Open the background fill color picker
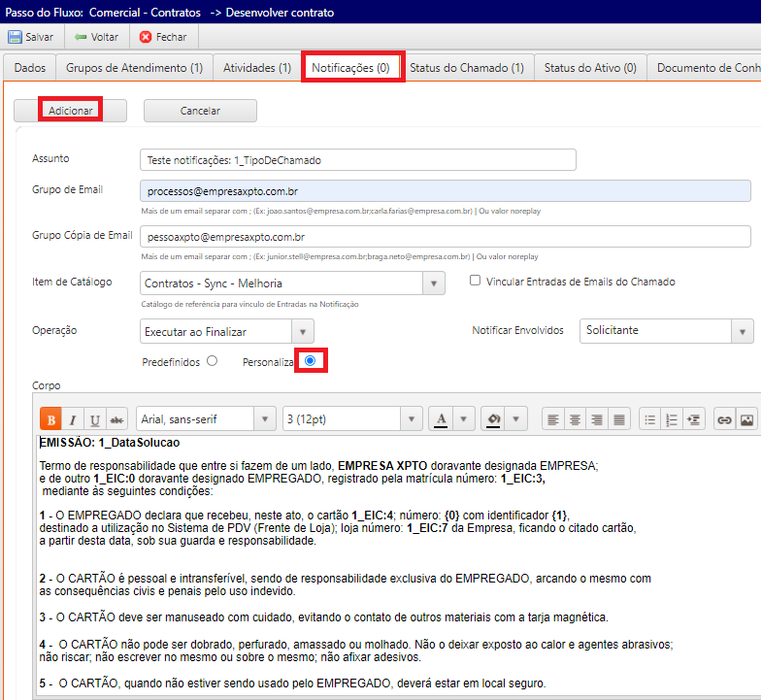The height and width of the screenshot is (700, 762). [515, 419]
